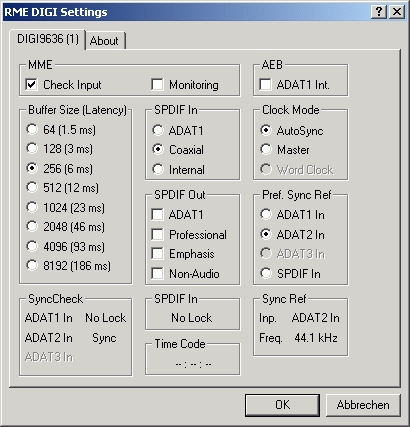
Task: Click the title bar help question mark icon
Action: 379,12
